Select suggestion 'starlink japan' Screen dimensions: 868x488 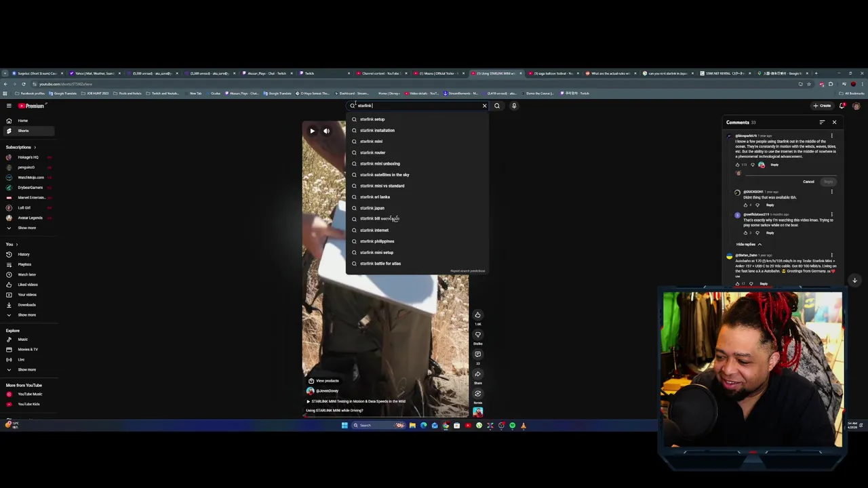[416, 208]
